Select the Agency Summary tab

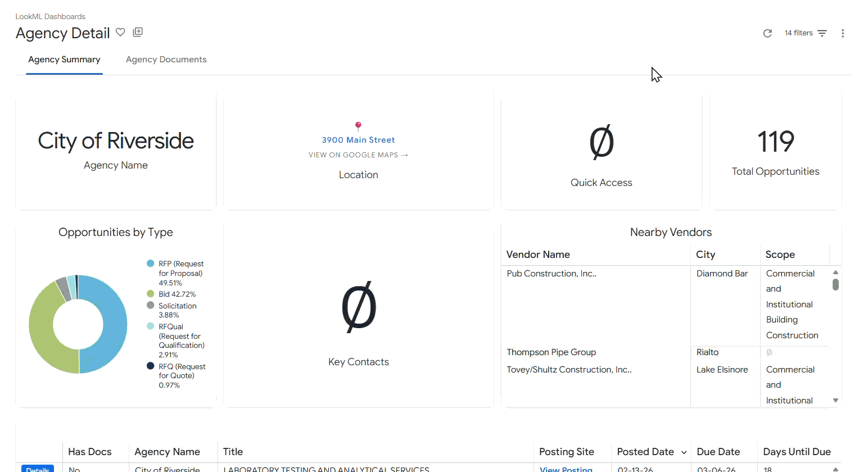tap(64, 59)
